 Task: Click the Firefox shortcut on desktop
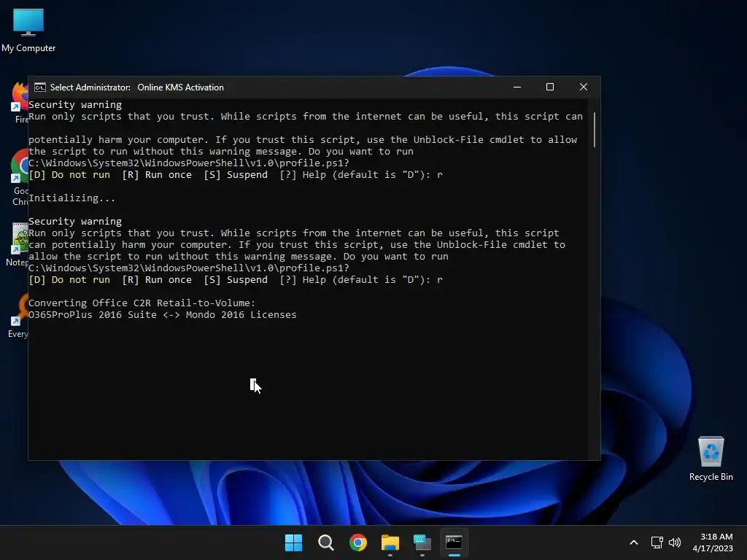click(x=20, y=102)
